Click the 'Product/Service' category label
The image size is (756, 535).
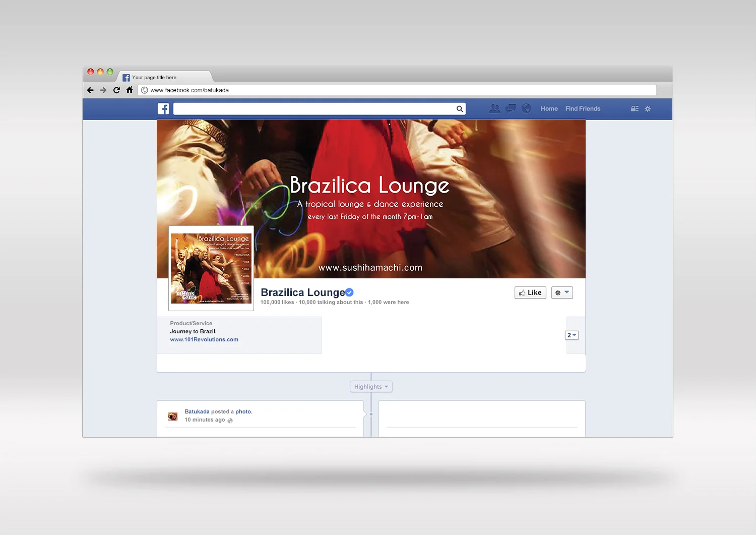pyautogui.click(x=191, y=323)
